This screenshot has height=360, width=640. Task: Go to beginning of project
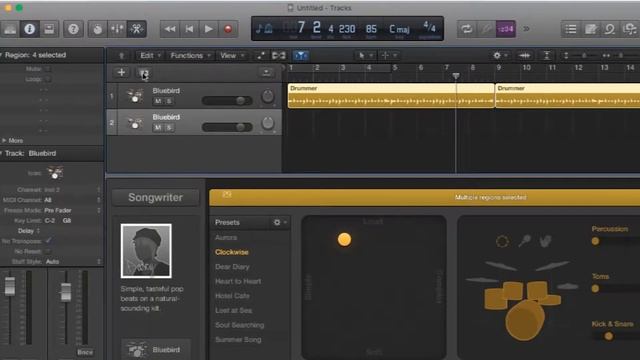click(x=189, y=29)
